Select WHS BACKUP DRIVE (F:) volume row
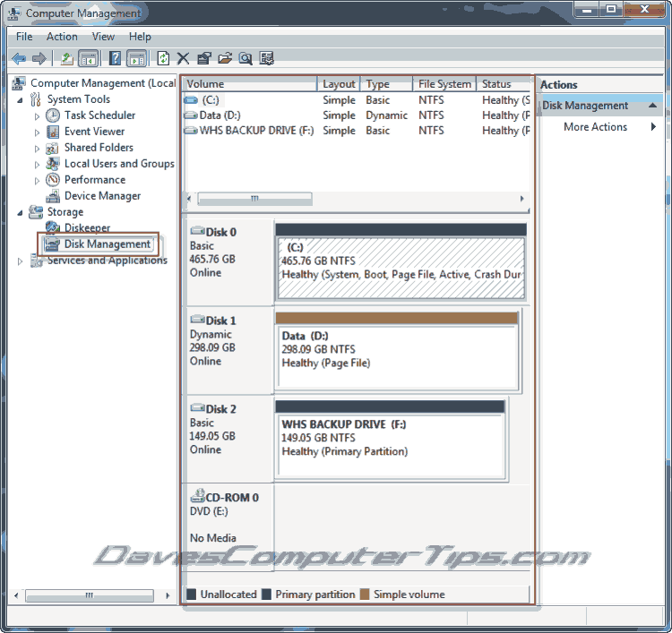 click(x=357, y=131)
